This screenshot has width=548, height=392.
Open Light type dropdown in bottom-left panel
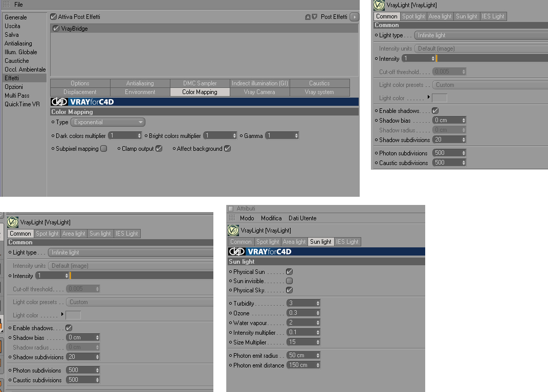click(130, 252)
